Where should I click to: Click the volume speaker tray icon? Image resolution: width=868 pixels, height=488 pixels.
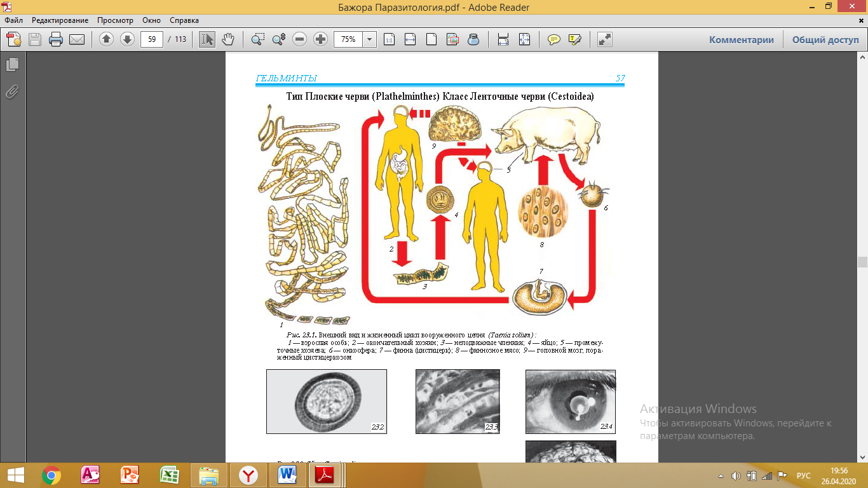pos(736,476)
